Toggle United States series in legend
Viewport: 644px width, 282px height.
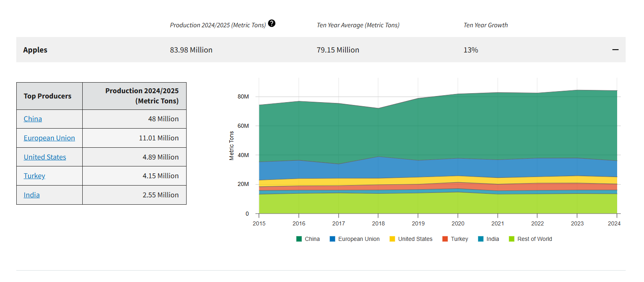point(415,239)
